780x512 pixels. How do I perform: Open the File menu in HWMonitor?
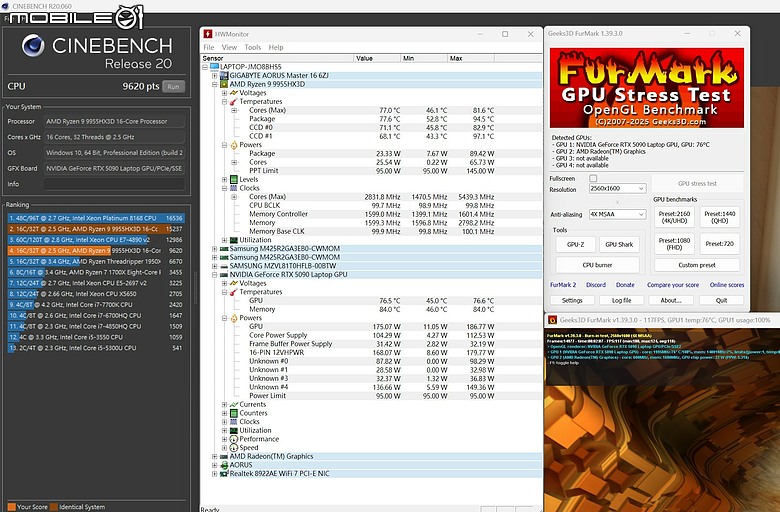pyautogui.click(x=208, y=47)
